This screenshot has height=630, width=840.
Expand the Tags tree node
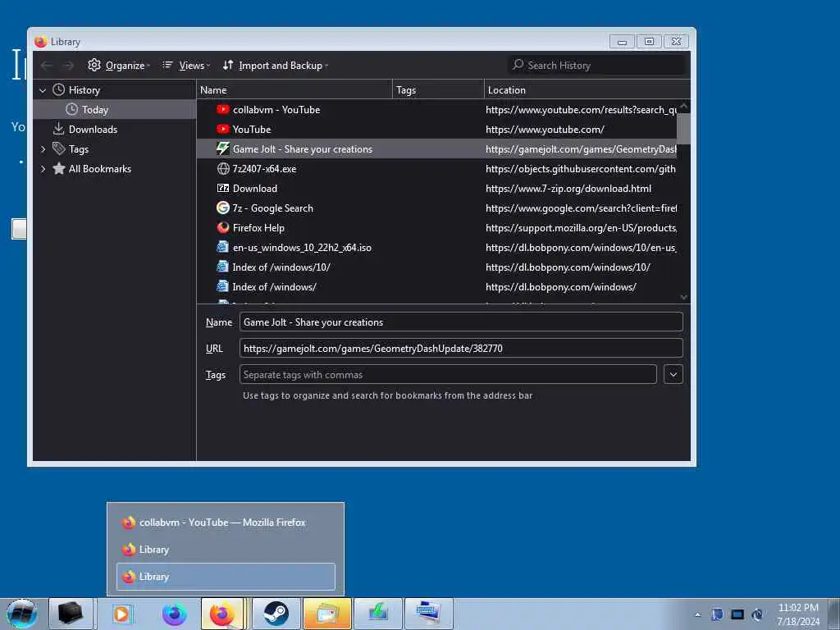(43, 149)
